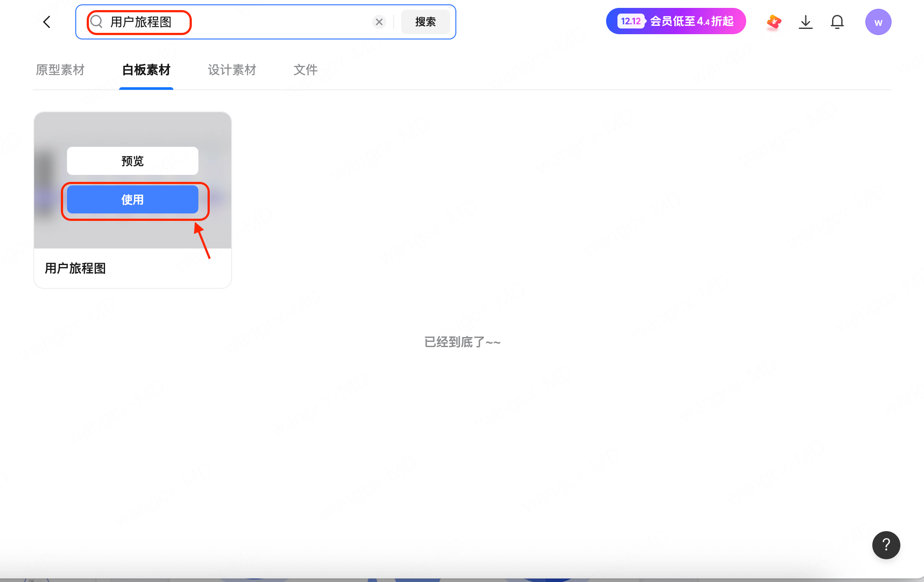The height and width of the screenshot is (582, 924).
Task: Open the 用户旅程图 template thumbnail
Action: coord(132,131)
